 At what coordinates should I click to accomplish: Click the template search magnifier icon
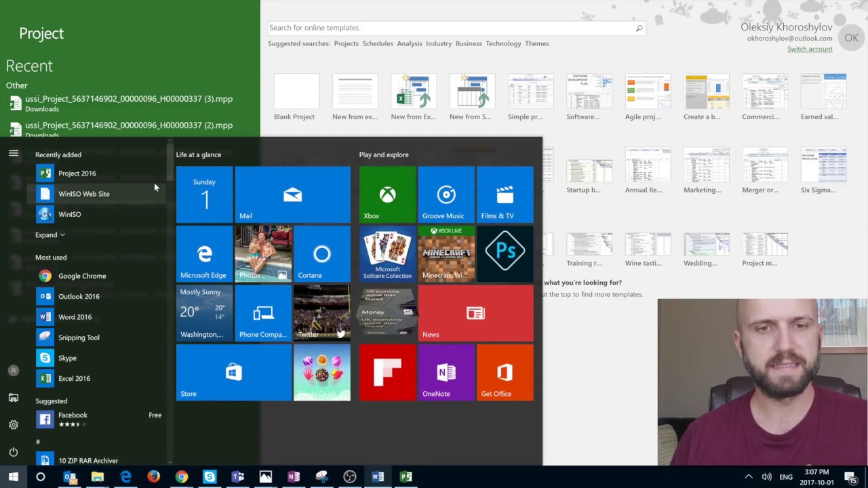coord(639,28)
